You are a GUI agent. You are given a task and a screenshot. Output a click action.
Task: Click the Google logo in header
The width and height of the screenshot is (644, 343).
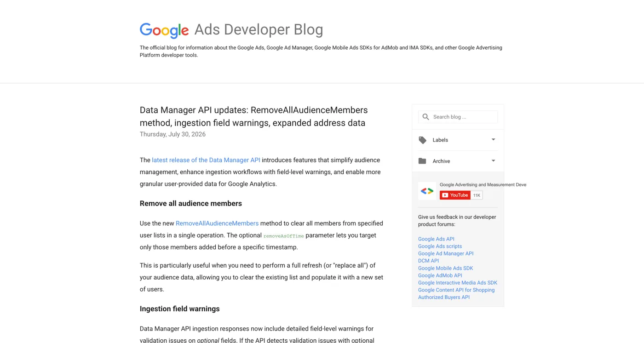point(164,30)
